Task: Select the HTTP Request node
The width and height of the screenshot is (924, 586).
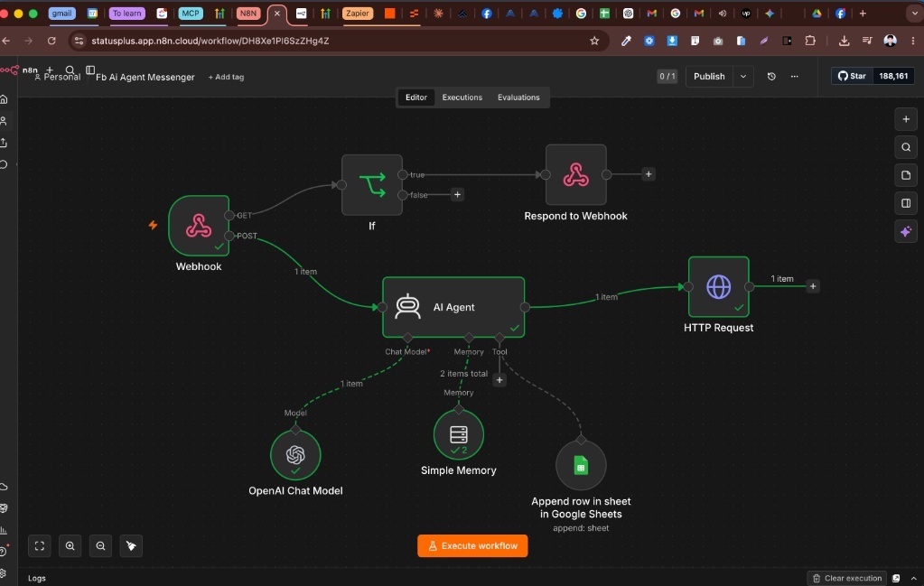Action: 718,287
